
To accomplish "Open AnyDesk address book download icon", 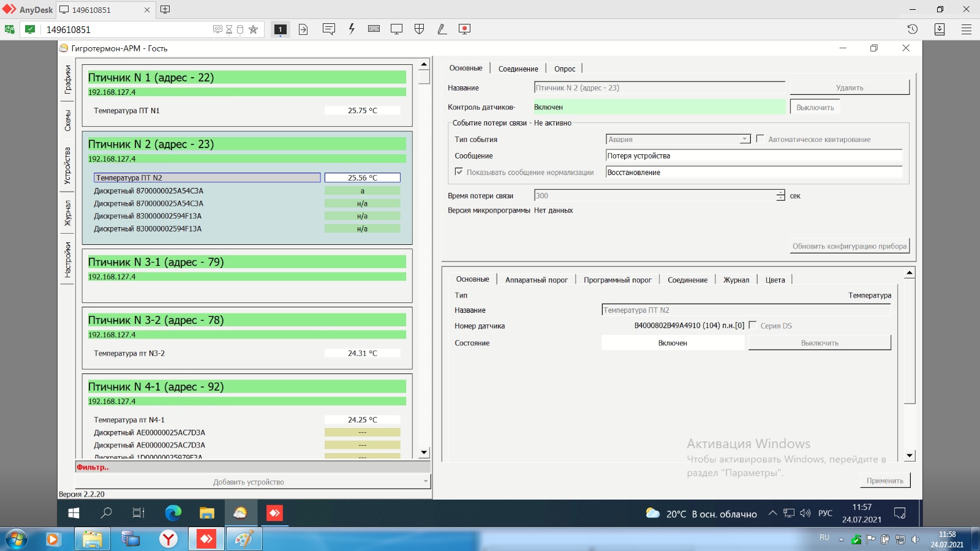I will tap(940, 29).
